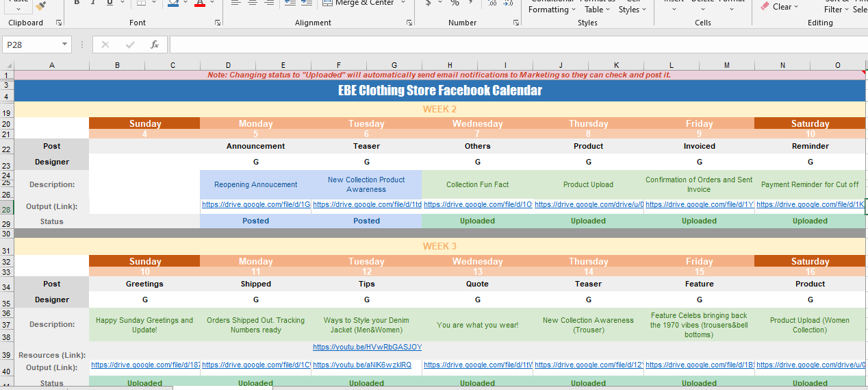Screen dimensions: 868x390
Task: Open Sunday Week 3 output Drive link
Action: [145, 365]
